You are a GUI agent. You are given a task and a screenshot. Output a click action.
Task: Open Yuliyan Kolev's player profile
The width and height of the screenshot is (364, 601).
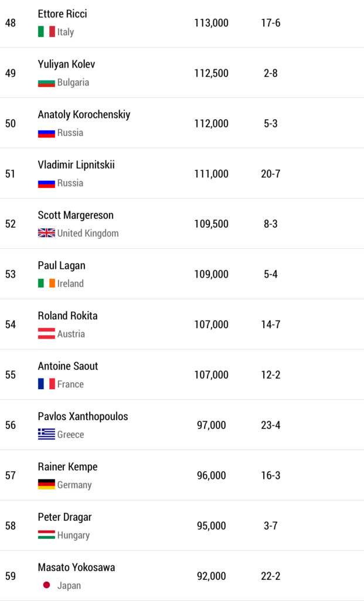pyautogui.click(x=66, y=64)
